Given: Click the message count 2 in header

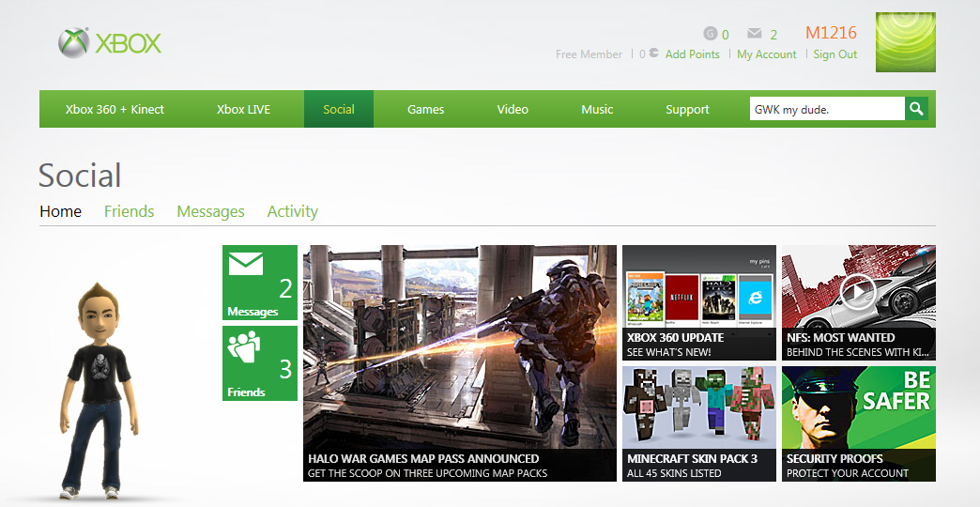Looking at the screenshot, I should pyautogui.click(x=773, y=35).
